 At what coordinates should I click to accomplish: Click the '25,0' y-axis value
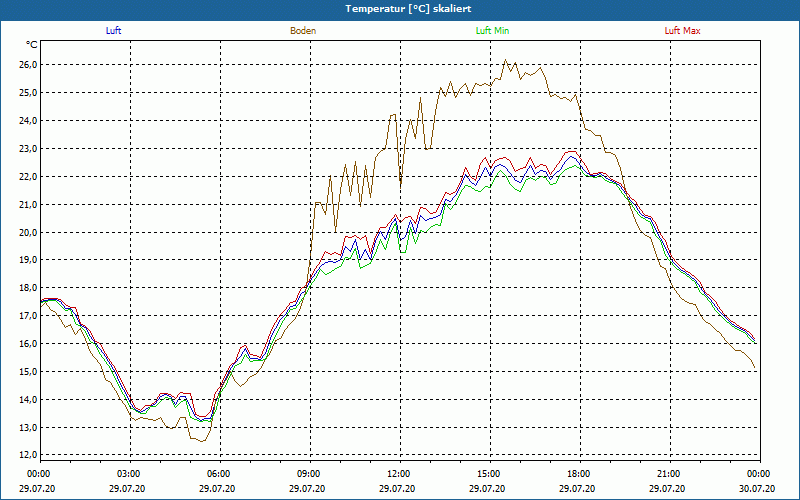coord(28,93)
